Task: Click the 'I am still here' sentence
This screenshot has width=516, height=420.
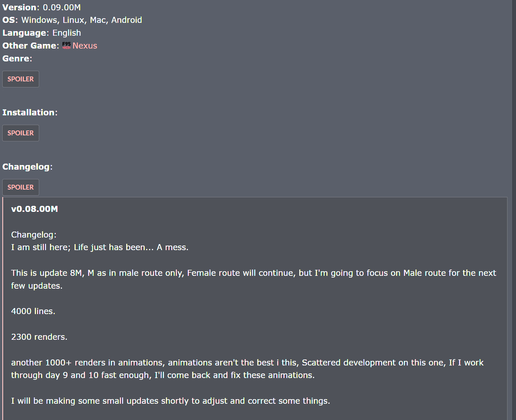Action: 100,247
